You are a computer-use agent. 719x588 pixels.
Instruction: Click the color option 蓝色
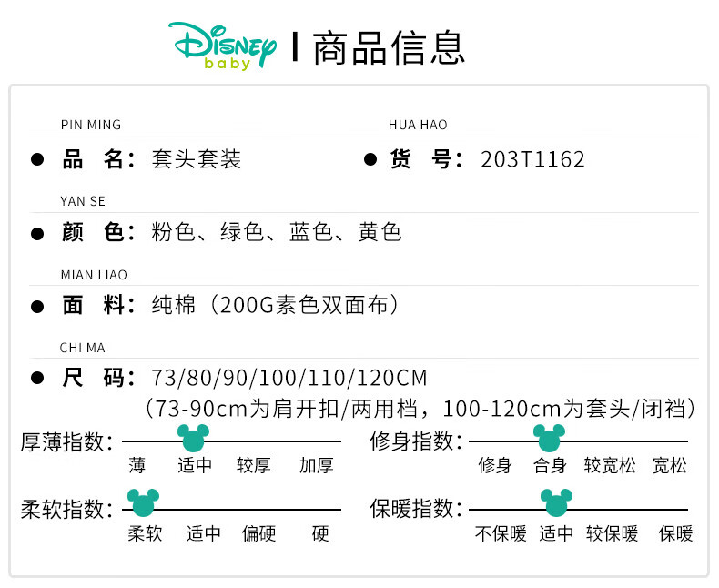[311, 232]
